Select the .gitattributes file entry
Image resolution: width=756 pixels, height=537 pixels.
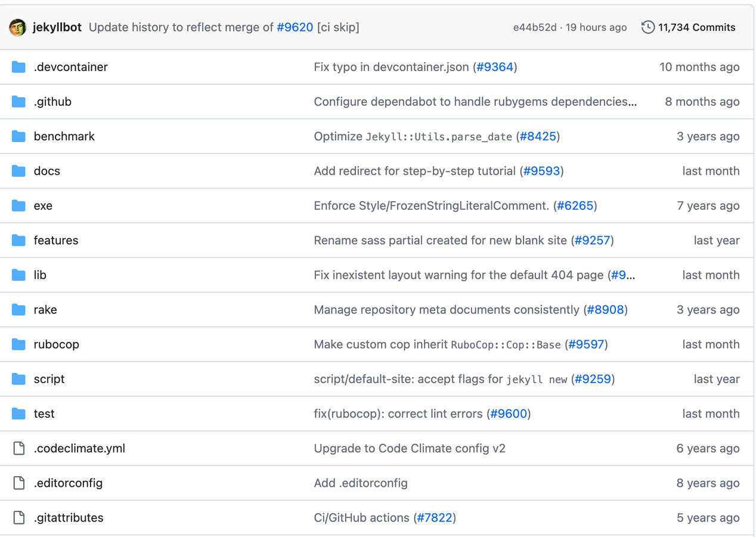69,517
